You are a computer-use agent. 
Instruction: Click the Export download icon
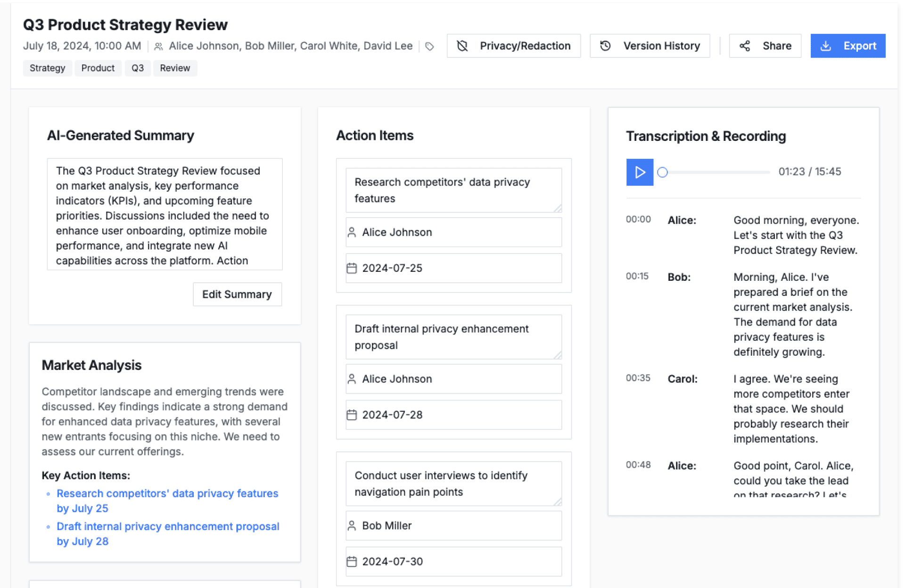pyautogui.click(x=826, y=46)
